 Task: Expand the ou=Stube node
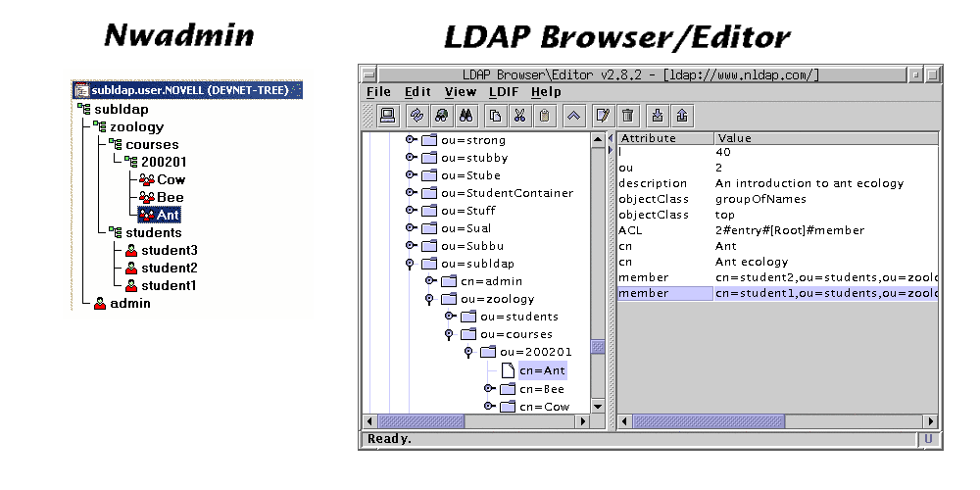[x=411, y=174]
